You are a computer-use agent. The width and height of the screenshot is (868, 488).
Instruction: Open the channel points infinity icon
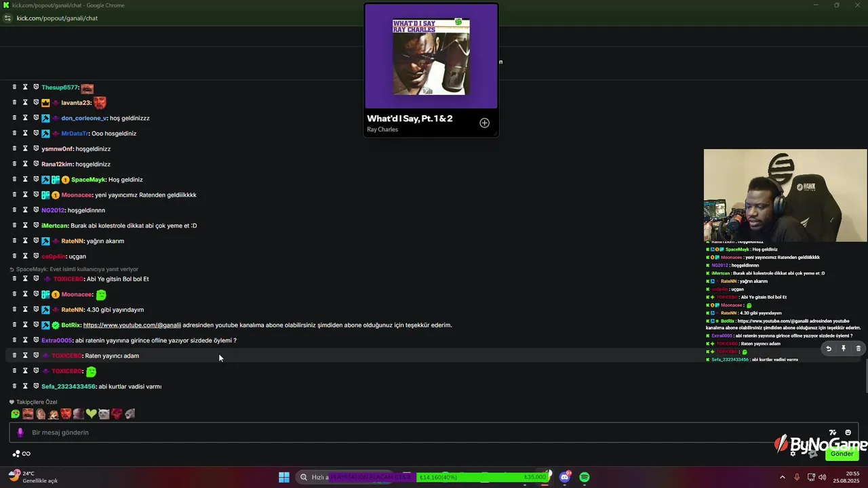pos(26,453)
